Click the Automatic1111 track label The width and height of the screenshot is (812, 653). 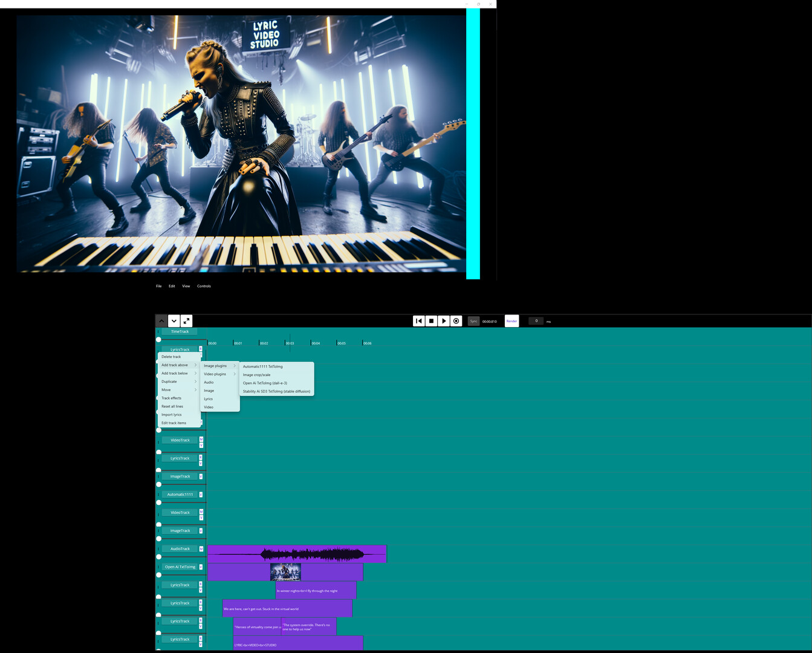[x=180, y=495]
